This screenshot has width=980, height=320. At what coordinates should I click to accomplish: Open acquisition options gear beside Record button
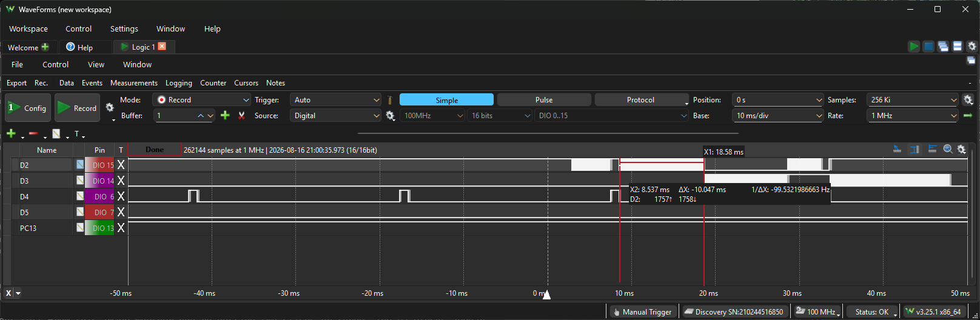tap(110, 107)
